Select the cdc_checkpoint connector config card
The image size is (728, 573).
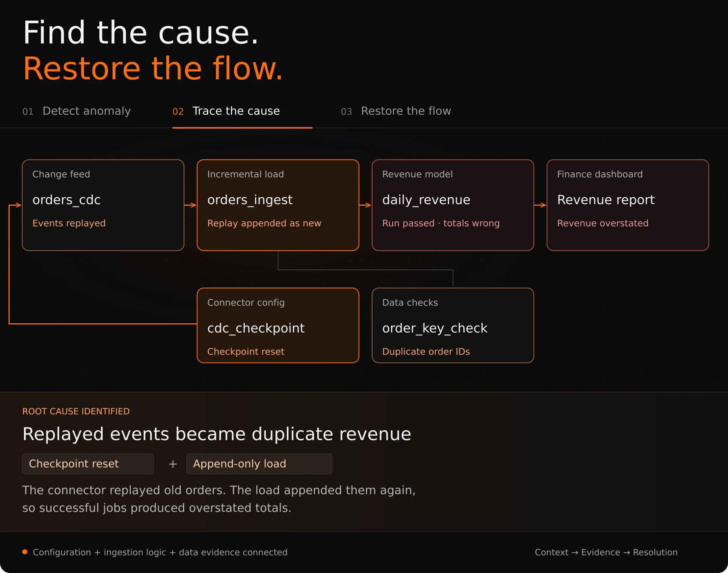[278, 325]
